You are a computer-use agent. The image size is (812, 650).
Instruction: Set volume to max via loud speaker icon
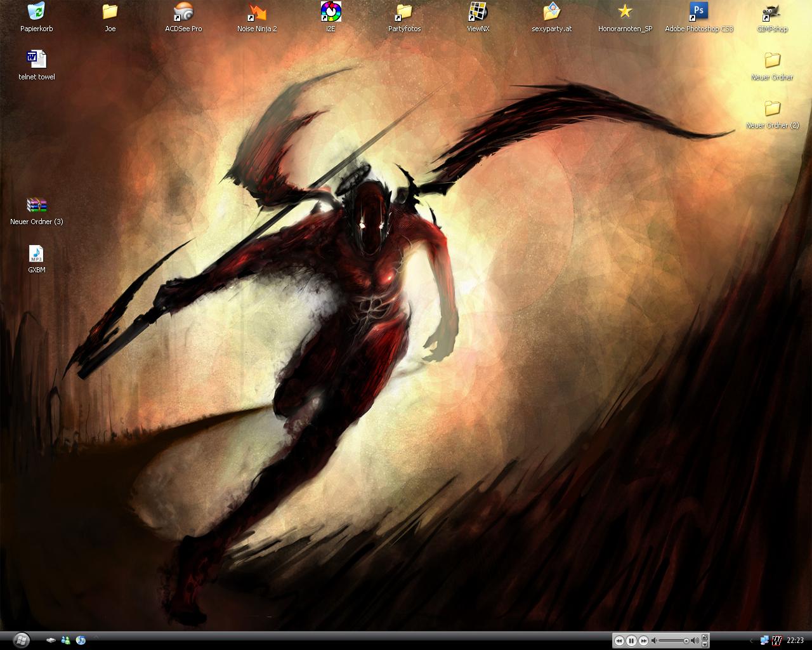click(x=695, y=640)
